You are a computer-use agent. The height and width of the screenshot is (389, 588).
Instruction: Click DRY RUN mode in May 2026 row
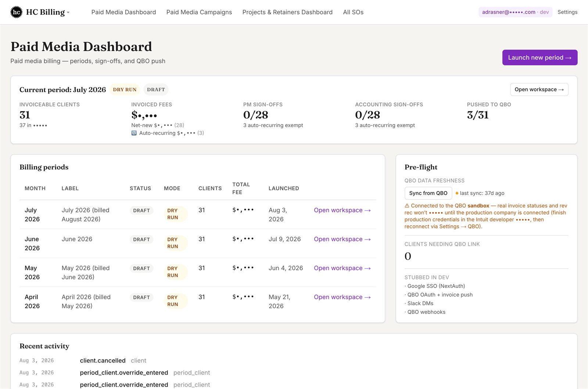click(176, 272)
